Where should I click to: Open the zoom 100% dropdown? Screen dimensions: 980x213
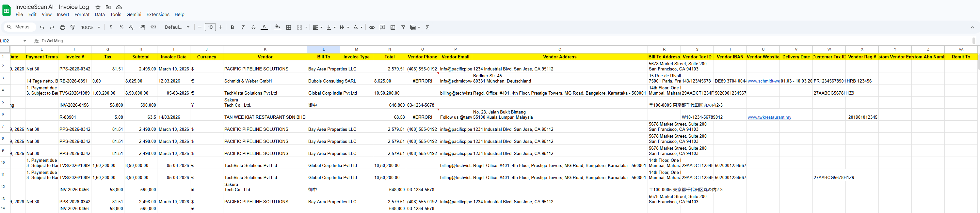90,27
